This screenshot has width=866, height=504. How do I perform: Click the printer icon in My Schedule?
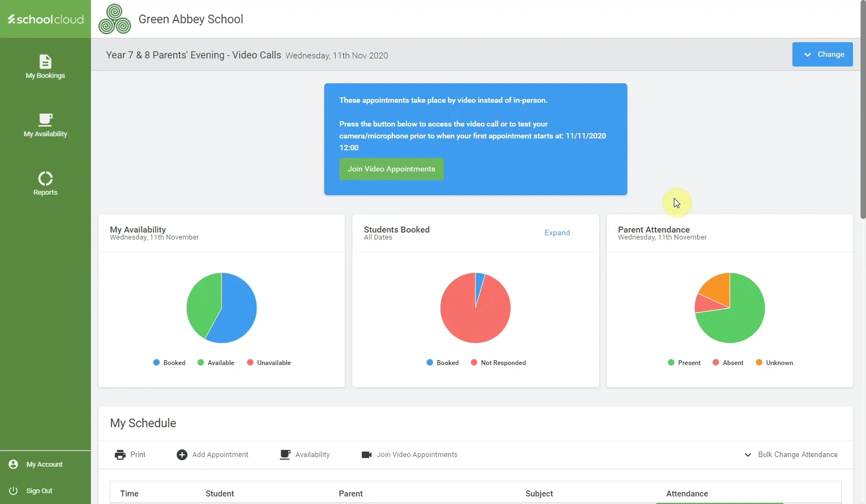[120, 455]
